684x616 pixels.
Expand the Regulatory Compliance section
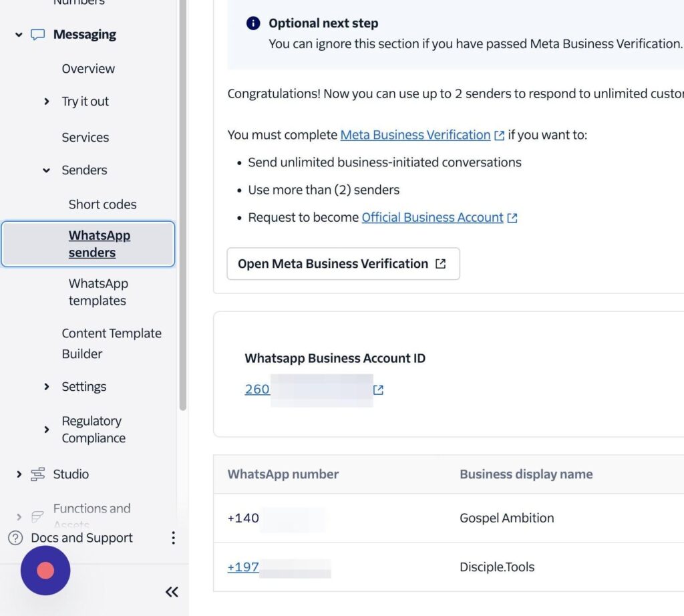tap(47, 430)
